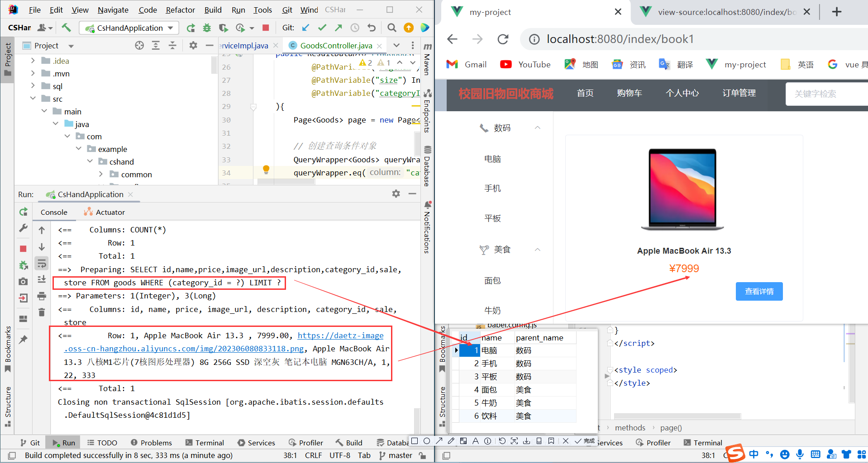Go back in the browser
The image size is (868, 463).
452,39
